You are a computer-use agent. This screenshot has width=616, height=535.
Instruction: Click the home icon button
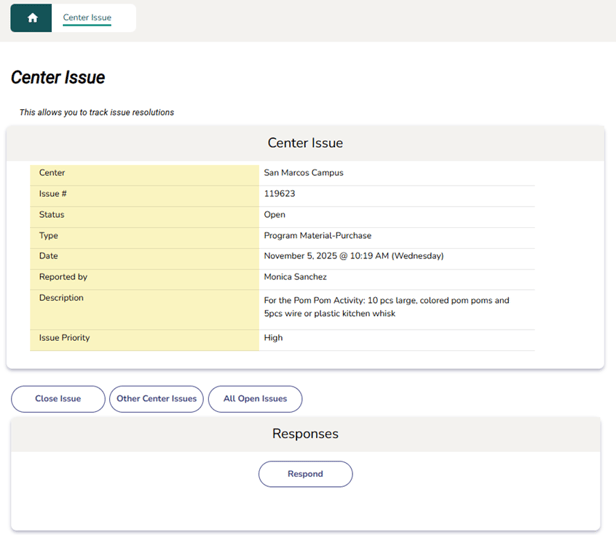[x=32, y=18]
